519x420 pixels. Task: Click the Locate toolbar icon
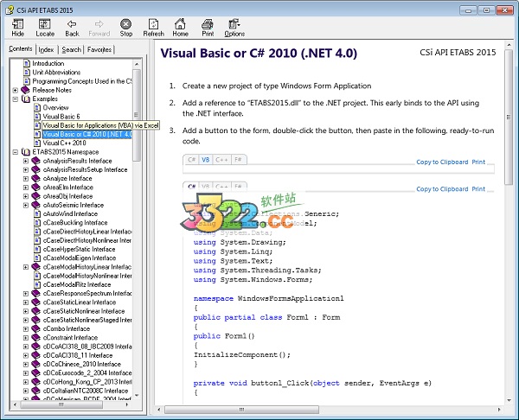[x=45, y=23]
